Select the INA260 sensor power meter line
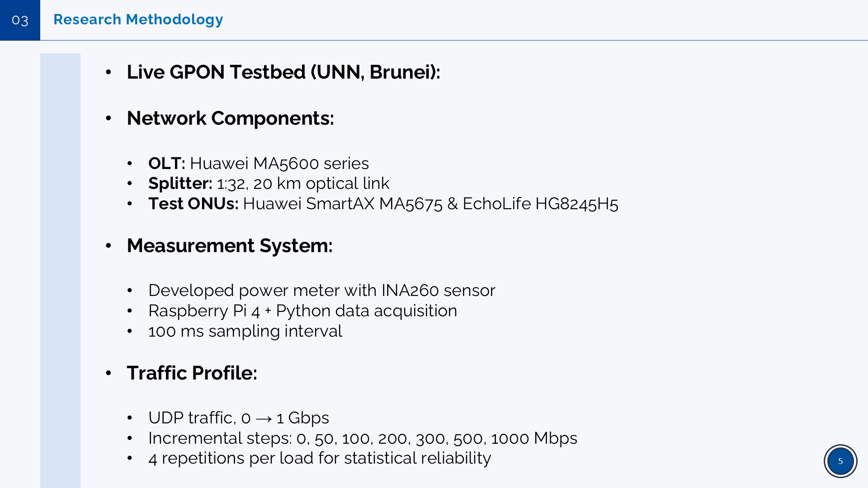Image resolution: width=868 pixels, height=488 pixels. (x=322, y=290)
